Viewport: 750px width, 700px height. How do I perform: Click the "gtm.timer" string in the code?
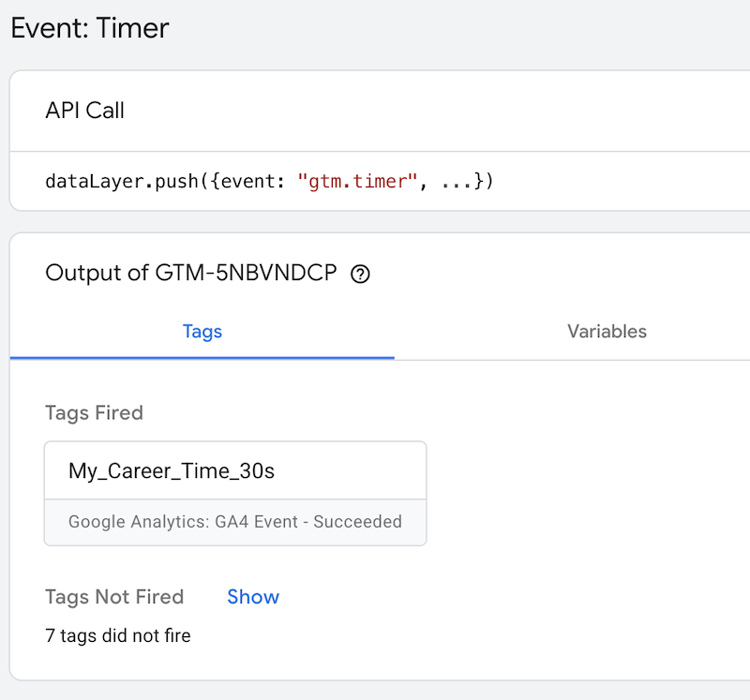pyautogui.click(x=356, y=181)
